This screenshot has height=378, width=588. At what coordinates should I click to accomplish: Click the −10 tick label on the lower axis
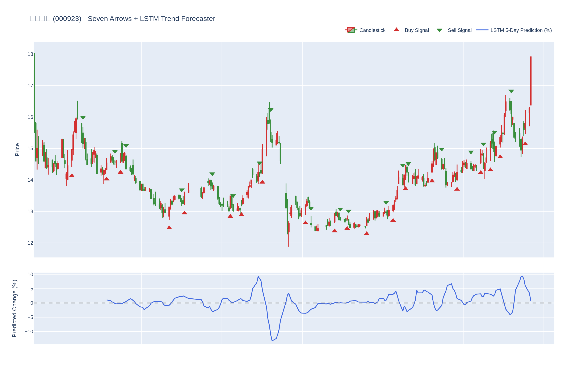point(29,332)
